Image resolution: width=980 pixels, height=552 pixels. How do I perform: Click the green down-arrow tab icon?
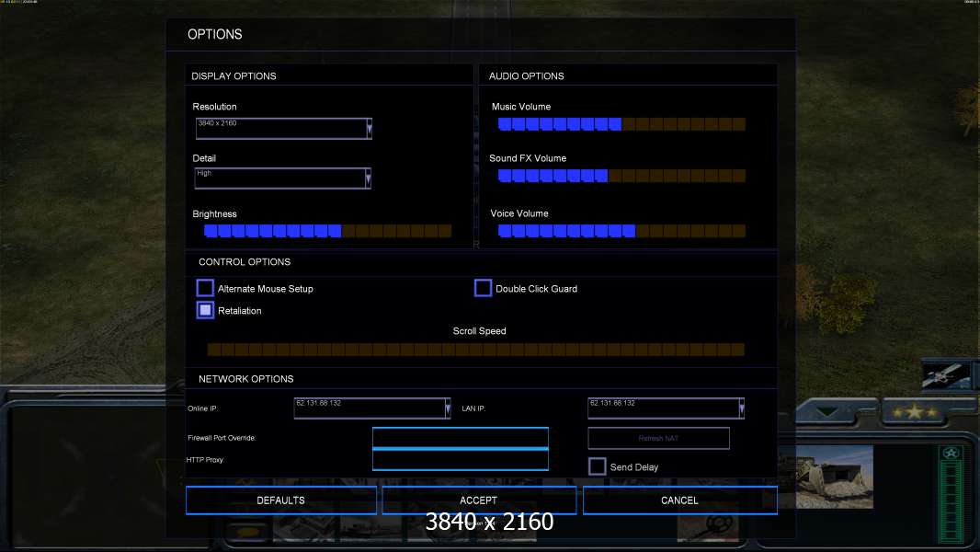point(826,411)
